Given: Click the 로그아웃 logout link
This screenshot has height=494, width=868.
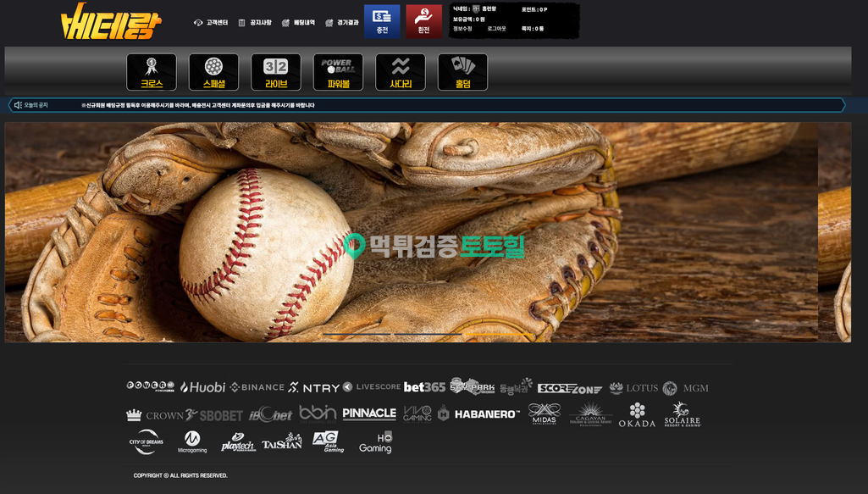Looking at the screenshot, I should click(x=496, y=29).
